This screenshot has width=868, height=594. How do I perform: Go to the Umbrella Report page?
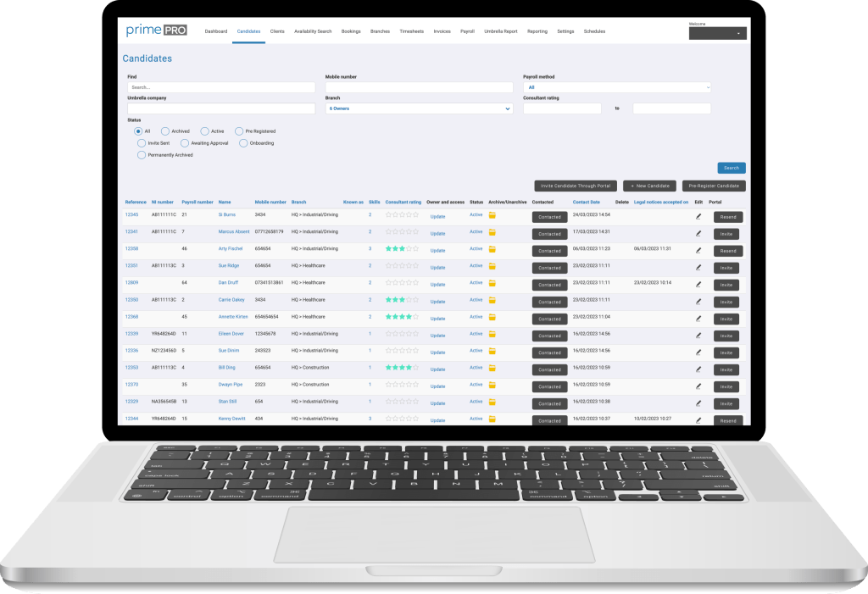click(501, 31)
